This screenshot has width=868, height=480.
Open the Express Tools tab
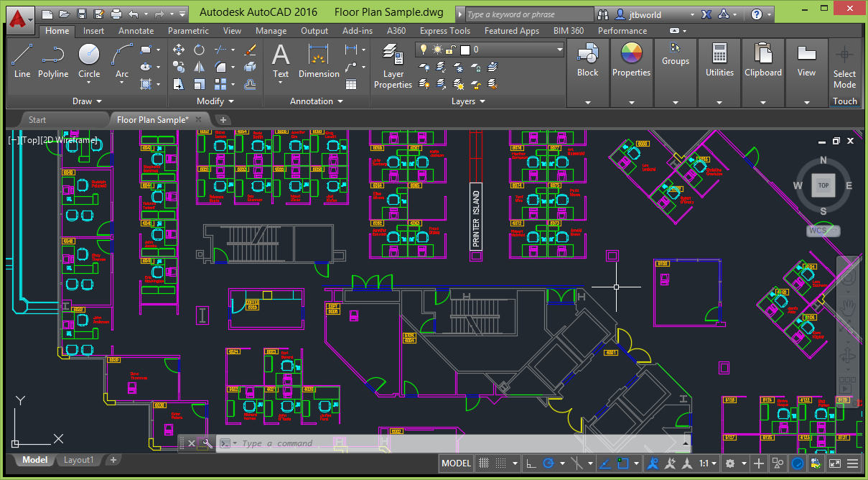(x=444, y=31)
